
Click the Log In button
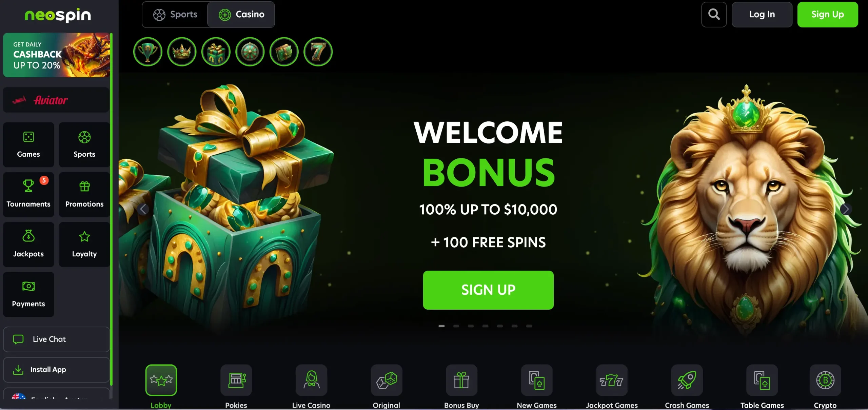762,15
